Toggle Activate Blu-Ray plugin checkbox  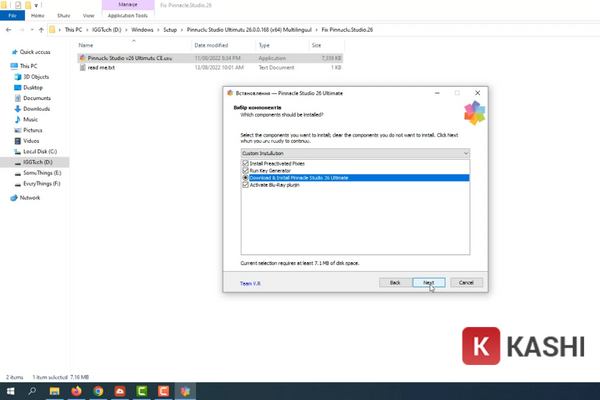coord(245,184)
